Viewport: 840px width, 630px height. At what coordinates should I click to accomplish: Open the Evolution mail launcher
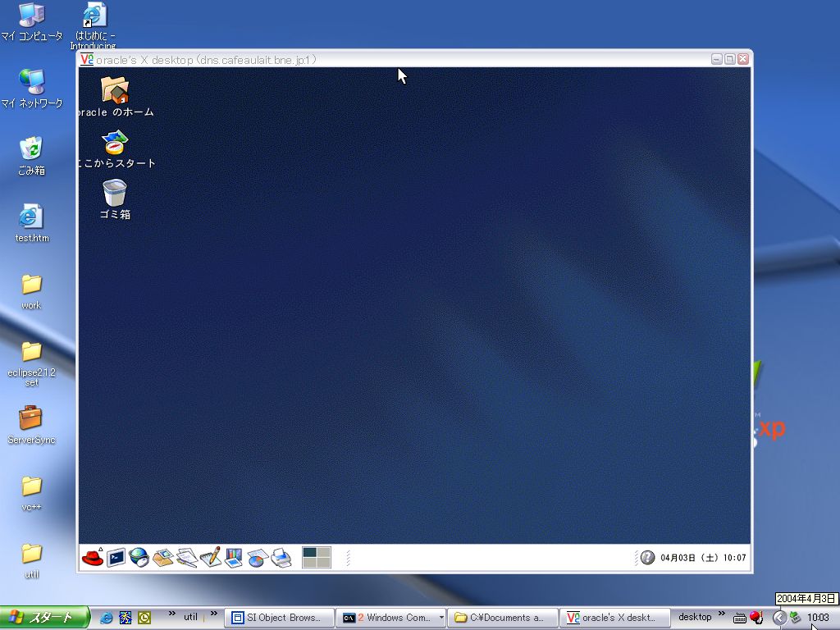pos(163,558)
